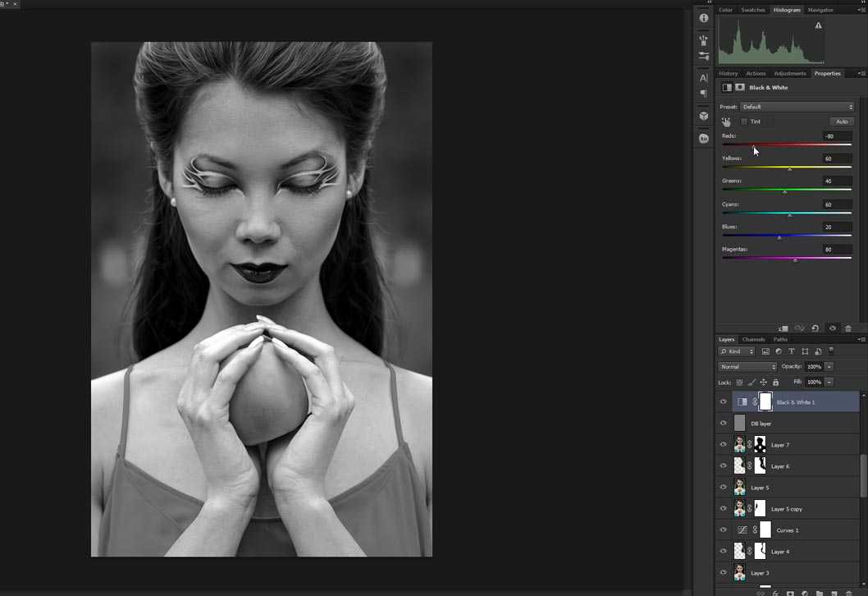Open the Character panel icon
868x596 pixels.
(x=704, y=78)
